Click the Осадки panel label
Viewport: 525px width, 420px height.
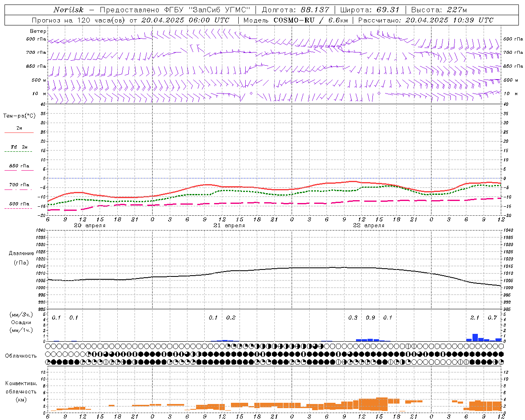point(21,322)
